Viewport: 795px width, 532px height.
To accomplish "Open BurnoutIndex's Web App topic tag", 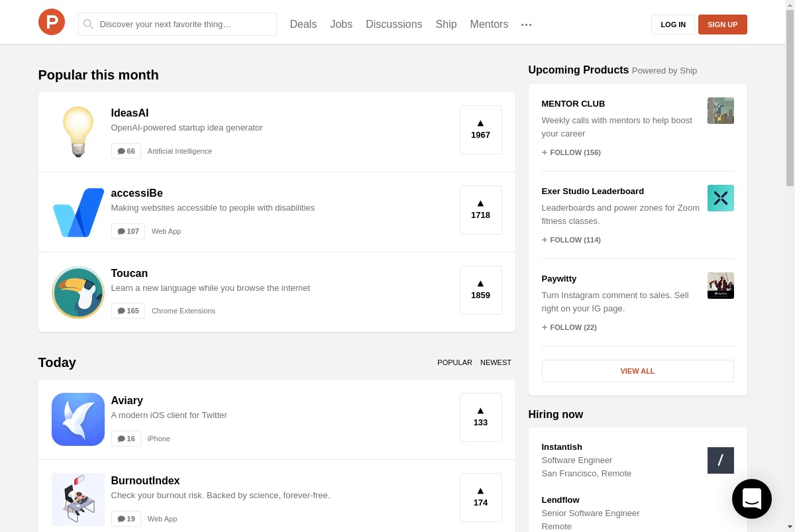I will (162, 519).
